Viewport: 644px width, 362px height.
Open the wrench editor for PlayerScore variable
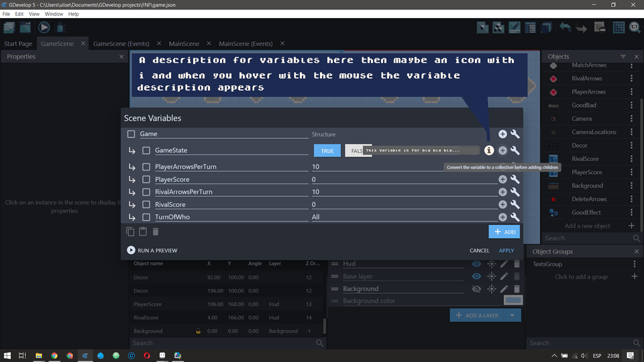(x=514, y=178)
